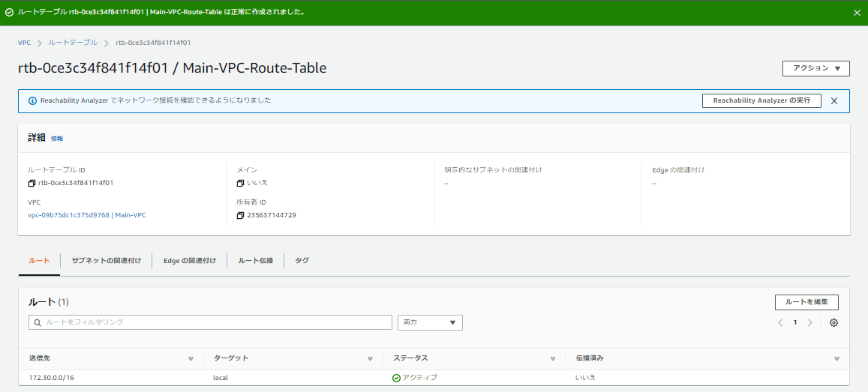Screen dimensions: 868x392
Task: Open the アクション dropdown menu
Action: click(815, 68)
